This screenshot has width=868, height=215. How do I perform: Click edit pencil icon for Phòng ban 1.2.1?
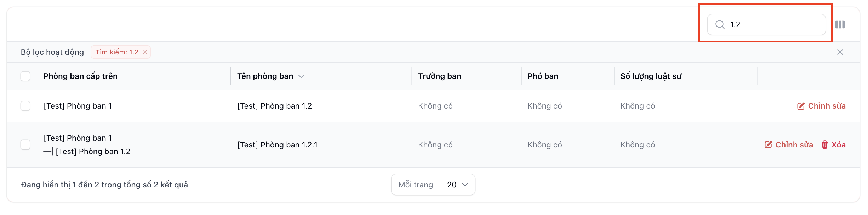[768, 145]
